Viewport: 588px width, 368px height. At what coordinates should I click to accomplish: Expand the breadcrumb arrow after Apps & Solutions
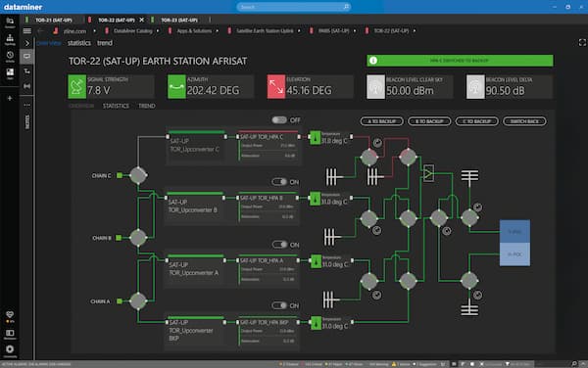pyautogui.click(x=218, y=30)
